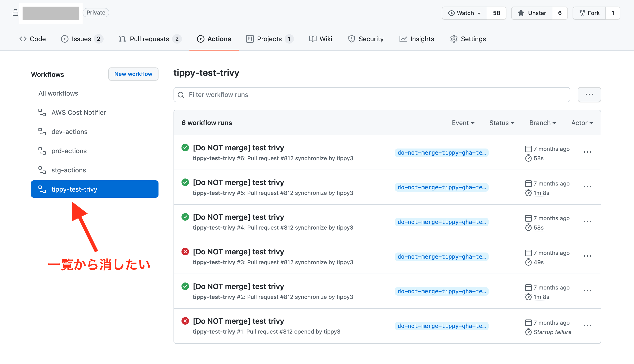Switch to the Projects tab
Viewport: 634px width, 364px height.
pyautogui.click(x=269, y=39)
